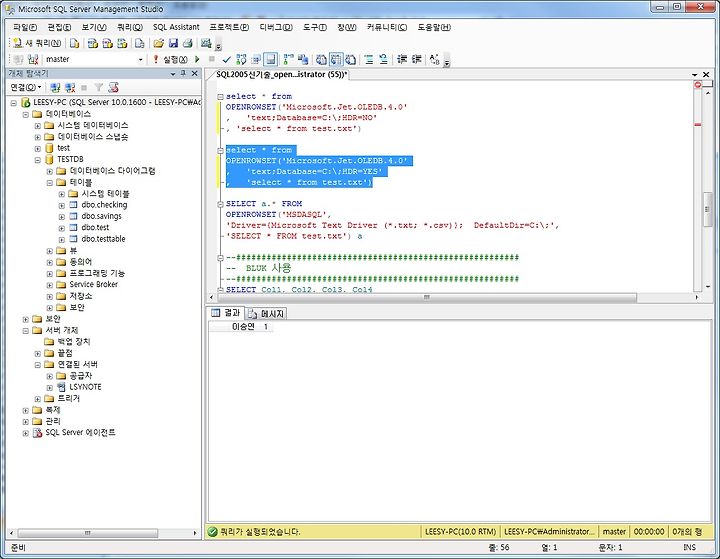The image size is (720, 559).
Task: Toggle Include Actual Execution Plan
Action: tap(288, 59)
